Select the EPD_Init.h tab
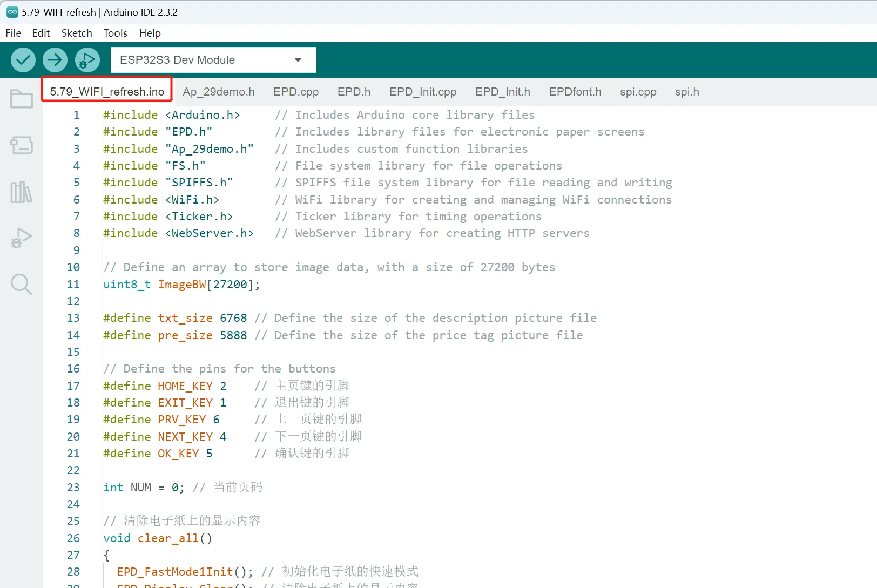 (502, 92)
